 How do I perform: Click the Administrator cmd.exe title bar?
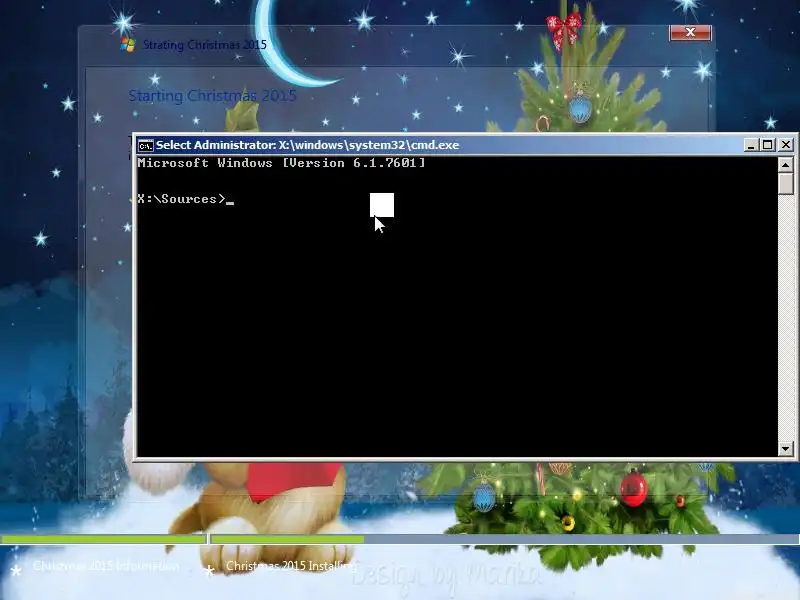(x=439, y=145)
